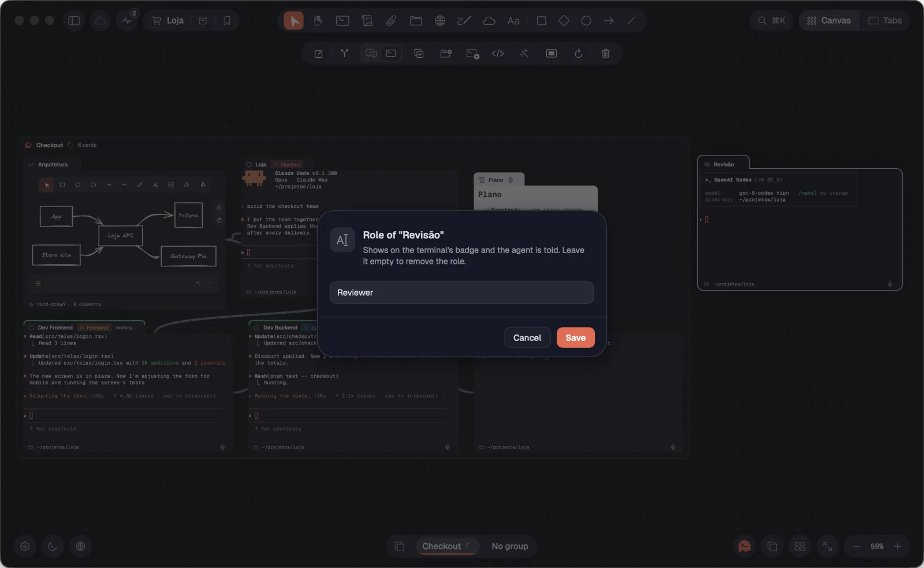Click the bookmark button near Loja
924x568 pixels.
click(x=227, y=21)
